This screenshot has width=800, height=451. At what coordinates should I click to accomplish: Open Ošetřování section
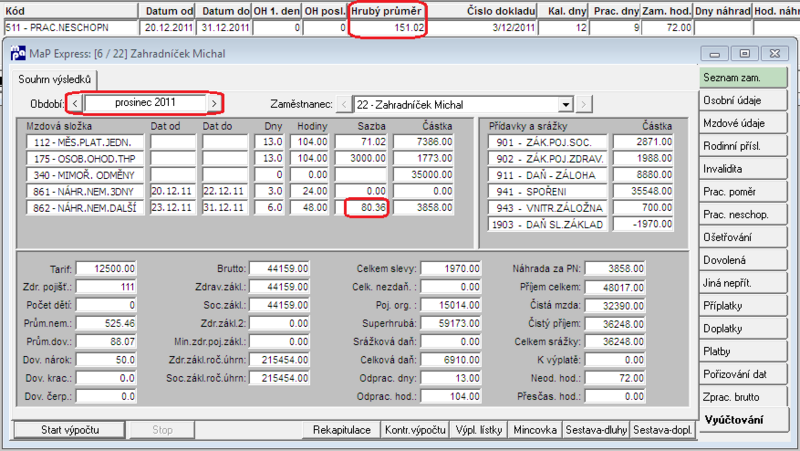coord(743,237)
